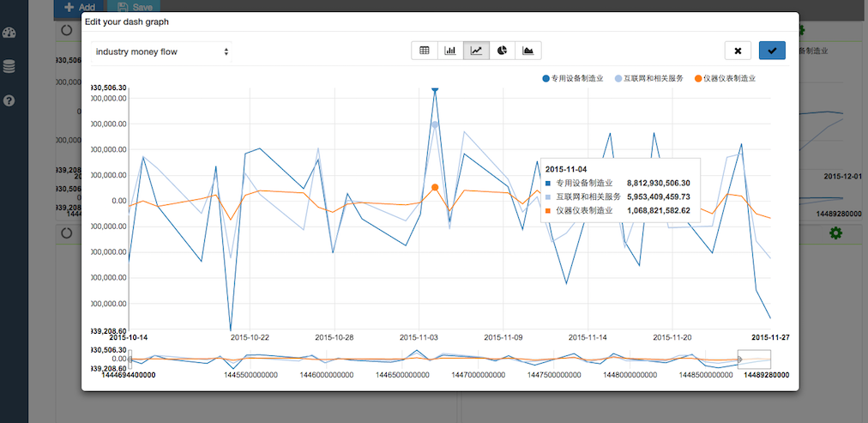Open the help question mark icon
Screen dimensions: 868x423
9,100
